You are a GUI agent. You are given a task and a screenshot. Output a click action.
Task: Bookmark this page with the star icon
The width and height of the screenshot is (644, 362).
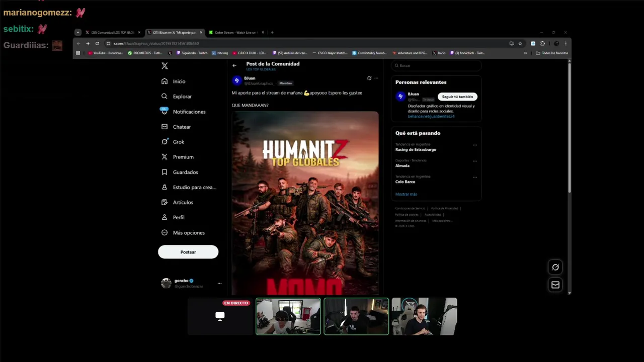click(520, 43)
